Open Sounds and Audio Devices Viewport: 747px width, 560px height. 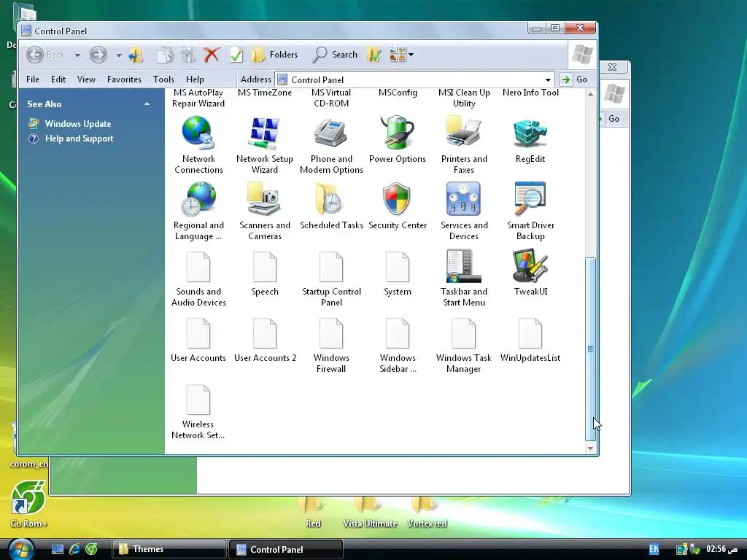click(198, 278)
